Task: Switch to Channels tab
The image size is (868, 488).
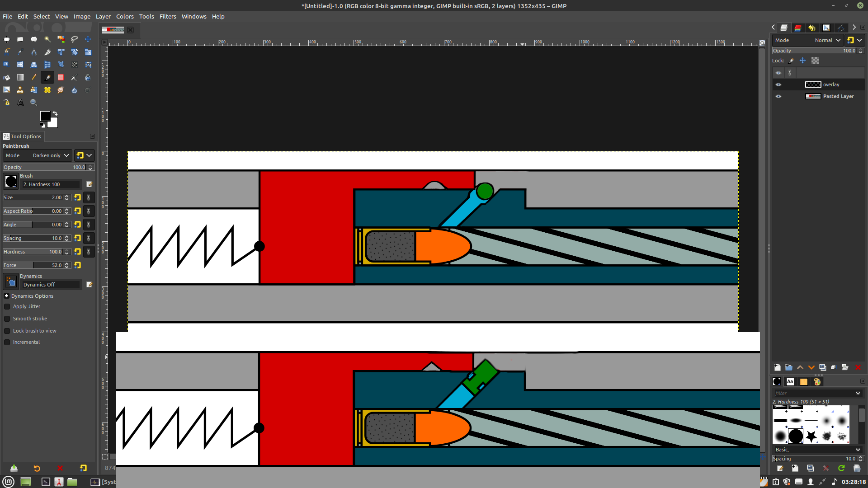Action: point(798,28)
